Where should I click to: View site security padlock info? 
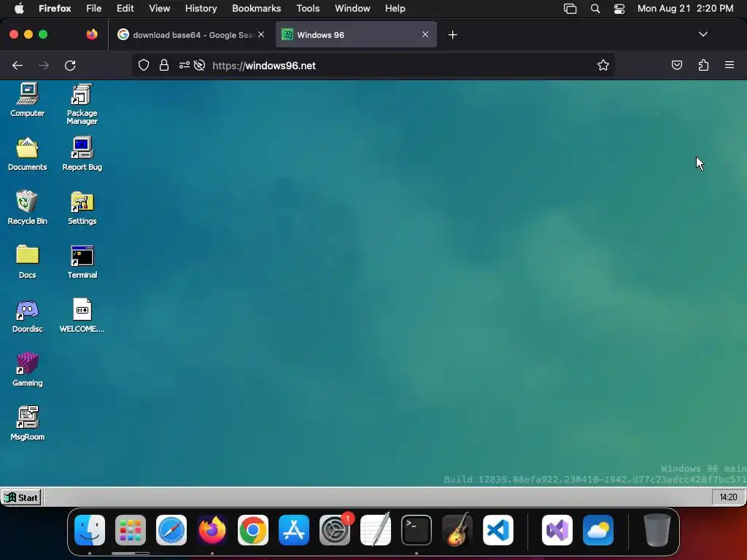[164, 65]
